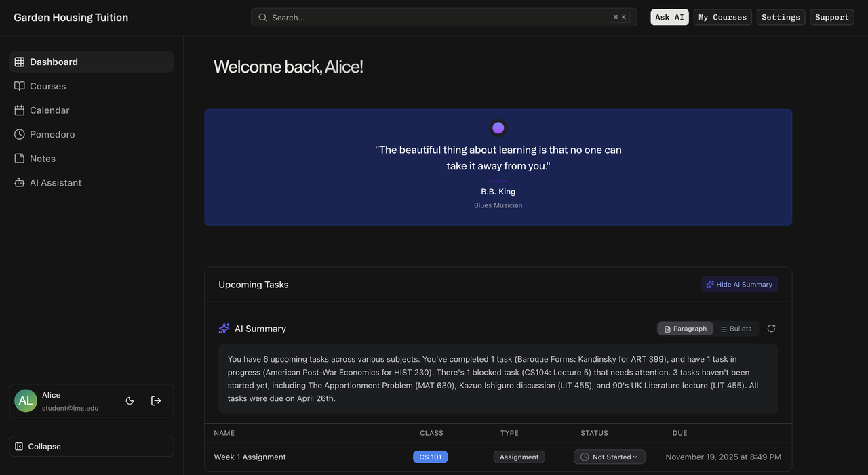Switch summary to Paragraph view
This screenshot has height=475, width=868.
point(686,329)
